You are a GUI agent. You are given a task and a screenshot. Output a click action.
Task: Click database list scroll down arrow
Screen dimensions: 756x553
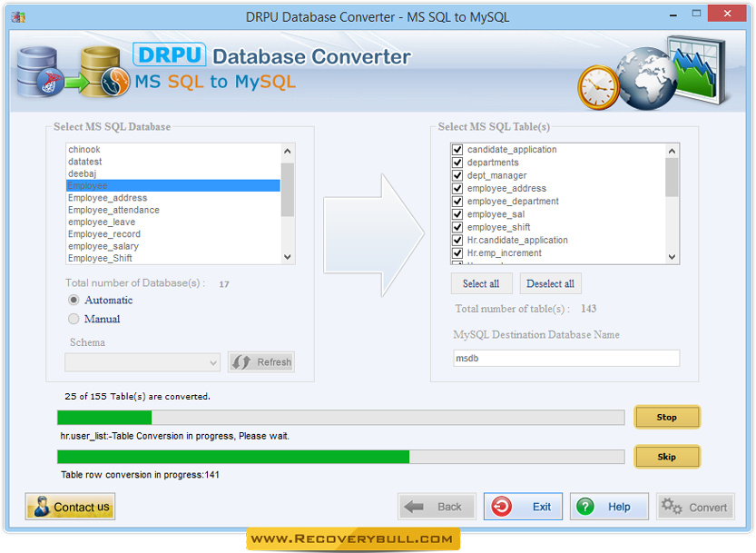click(x=288, y=257)
